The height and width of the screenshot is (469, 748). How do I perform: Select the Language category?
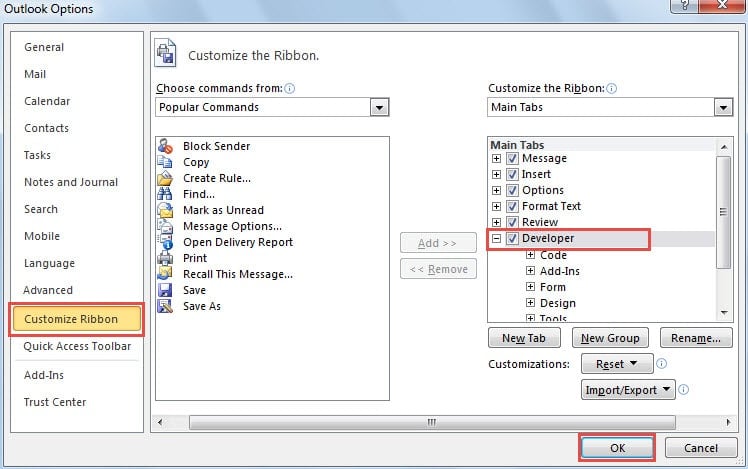[x=49, y=263]
